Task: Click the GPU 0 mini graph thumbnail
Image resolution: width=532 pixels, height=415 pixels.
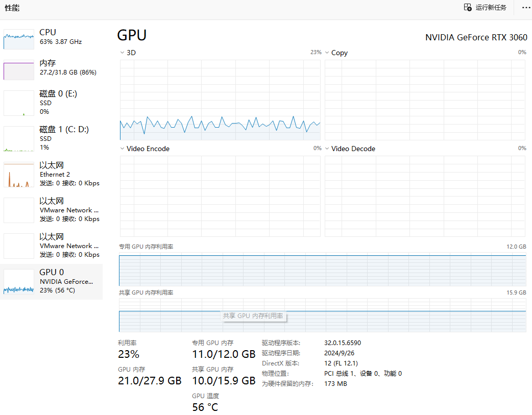Action: [x=19, y=282]
